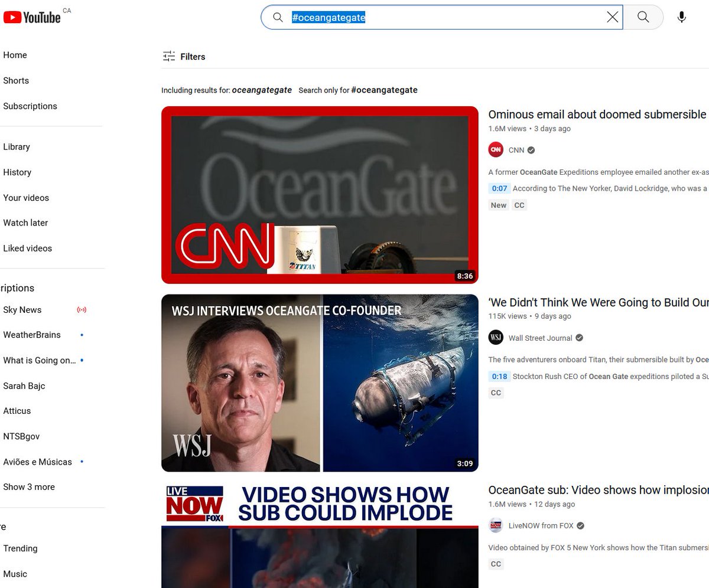
Task: Open OceanGate sub: Video shows how implosion title
Action: click(x=599, y=490)
